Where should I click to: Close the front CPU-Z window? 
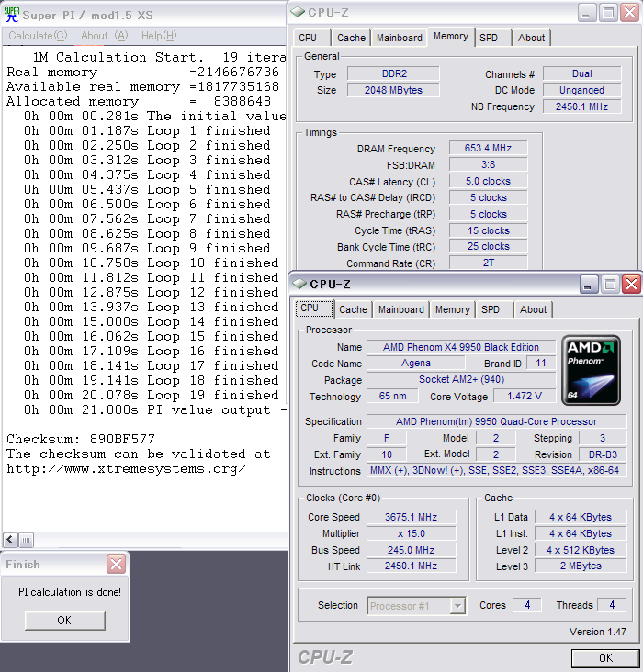pos(632,285)
